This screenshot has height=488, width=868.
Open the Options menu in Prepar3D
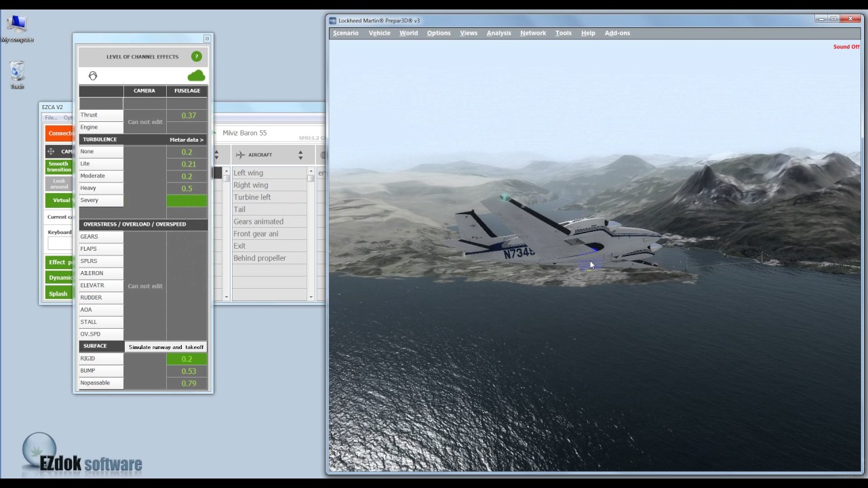coord(439,33)
